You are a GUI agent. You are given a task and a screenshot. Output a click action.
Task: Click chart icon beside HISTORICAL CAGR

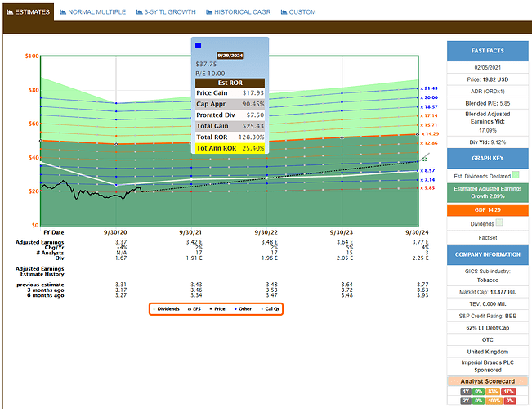(x=209, y=12)
